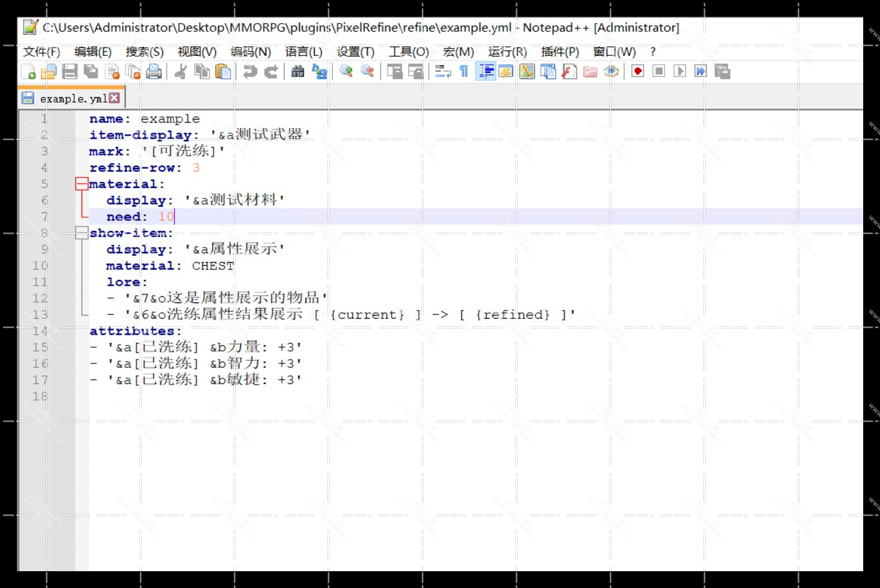Open the ? help menu
Viewport: 880px width, 588px height.
click(653, 52)
